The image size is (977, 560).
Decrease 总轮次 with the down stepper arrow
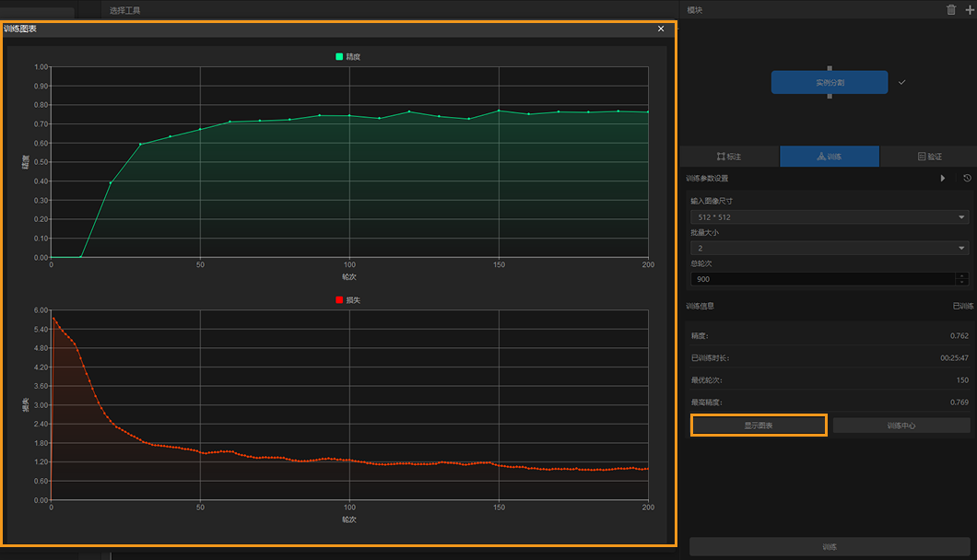click(963, 282)
